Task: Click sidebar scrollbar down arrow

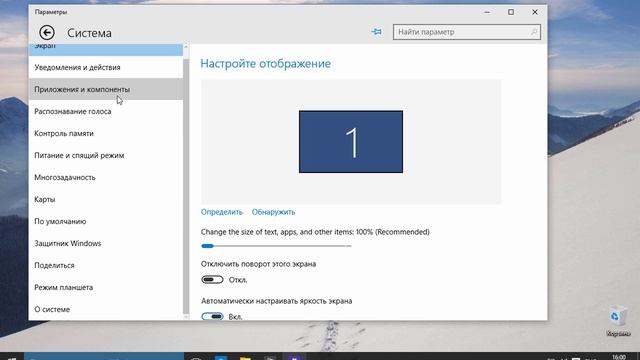Action: pyautogui.click(x=186, y=317)
